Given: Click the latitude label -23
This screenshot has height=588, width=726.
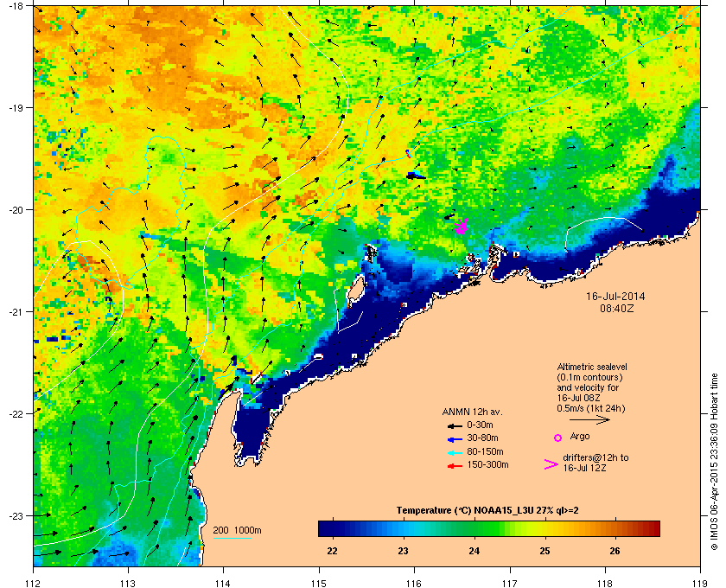Looking at the screenshot, I should pos(15,515).
